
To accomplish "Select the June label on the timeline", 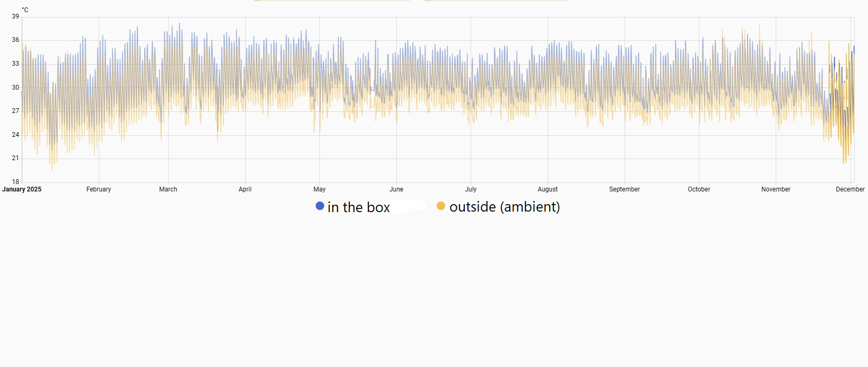I will [x=396, y=189].
